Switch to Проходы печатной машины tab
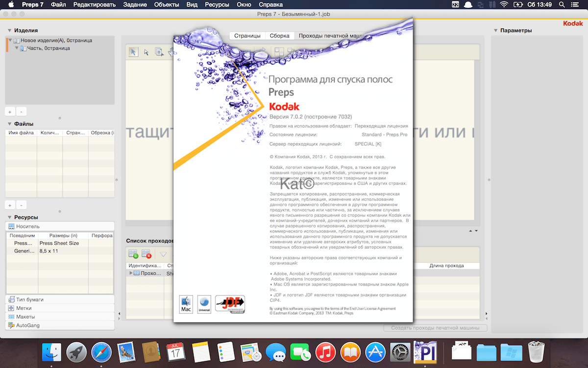 331,36
